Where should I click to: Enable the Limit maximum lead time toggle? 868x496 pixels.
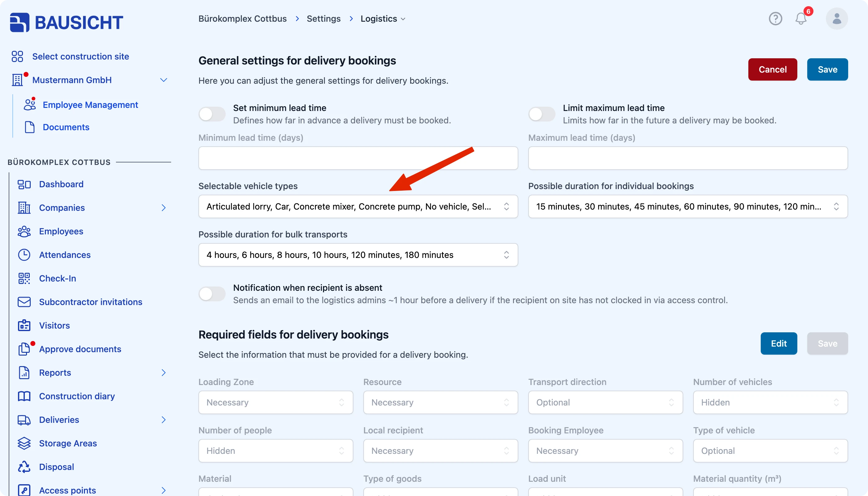[542, 114]
